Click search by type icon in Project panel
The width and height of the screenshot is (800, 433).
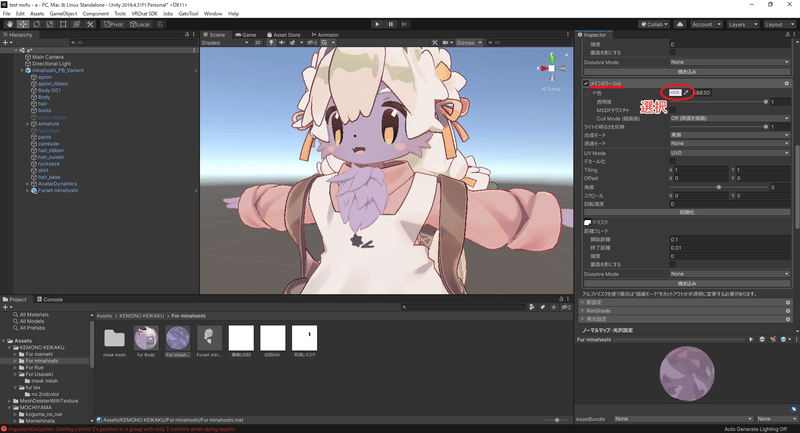(x=532, y=307)
